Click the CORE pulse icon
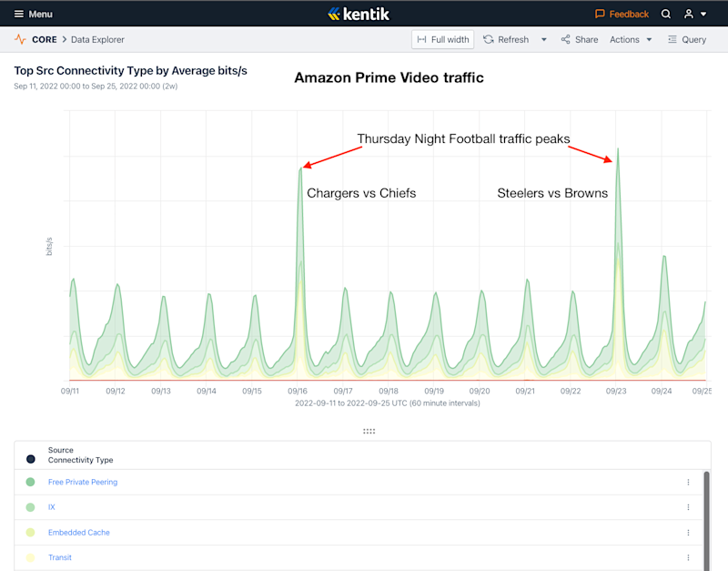The width and height of the screenshot is (728, 571). click(x=20, y=39)
